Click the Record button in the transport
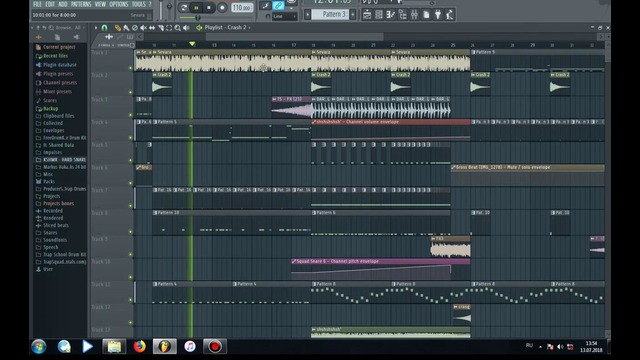640x360 pixels. [222, 7]
